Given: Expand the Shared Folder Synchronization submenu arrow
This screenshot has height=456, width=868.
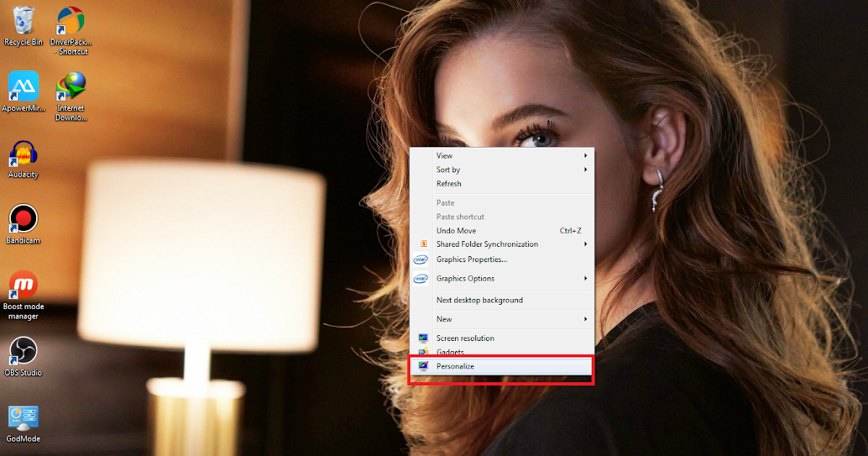Looking at the screenshot, I should click(586, 245).
